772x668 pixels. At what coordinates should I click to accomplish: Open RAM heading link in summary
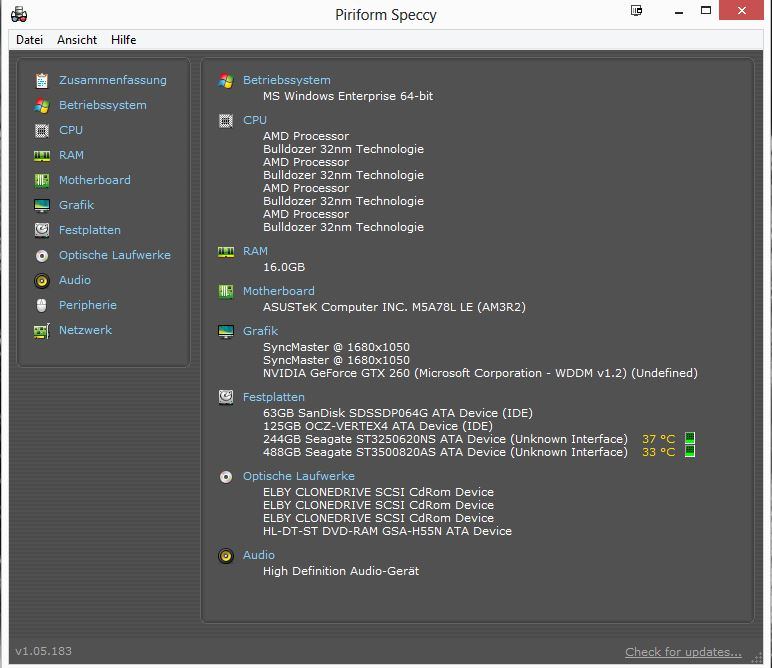(256, 251)
